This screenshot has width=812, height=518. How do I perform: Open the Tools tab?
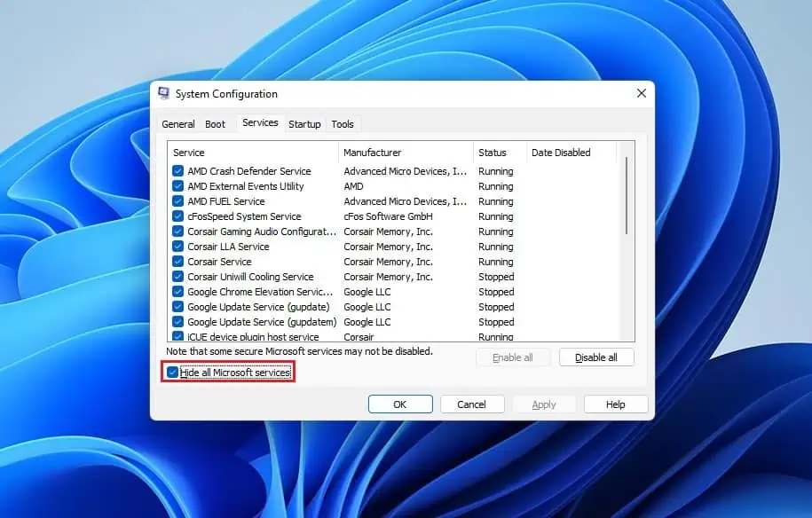point(343,124)
